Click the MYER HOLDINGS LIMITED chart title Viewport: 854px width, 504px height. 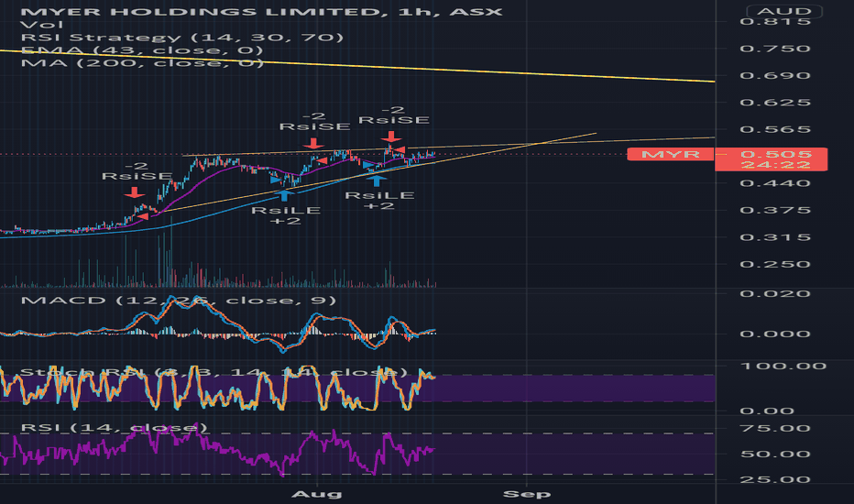(261, 11)
